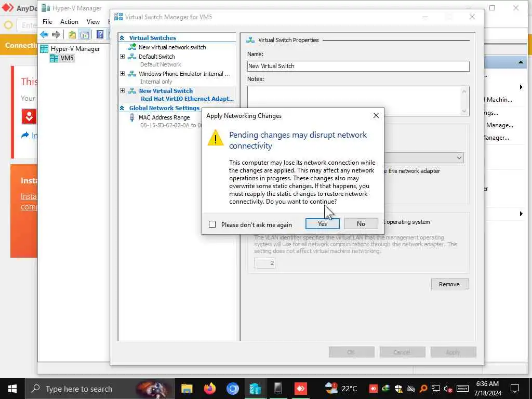Decline the changes with No button

click(361, 223)
